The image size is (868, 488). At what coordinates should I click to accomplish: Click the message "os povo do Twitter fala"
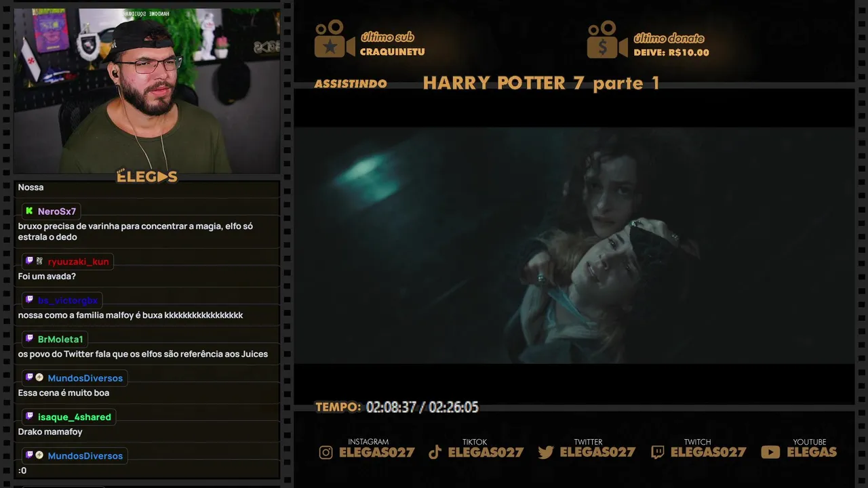[143, 354]
